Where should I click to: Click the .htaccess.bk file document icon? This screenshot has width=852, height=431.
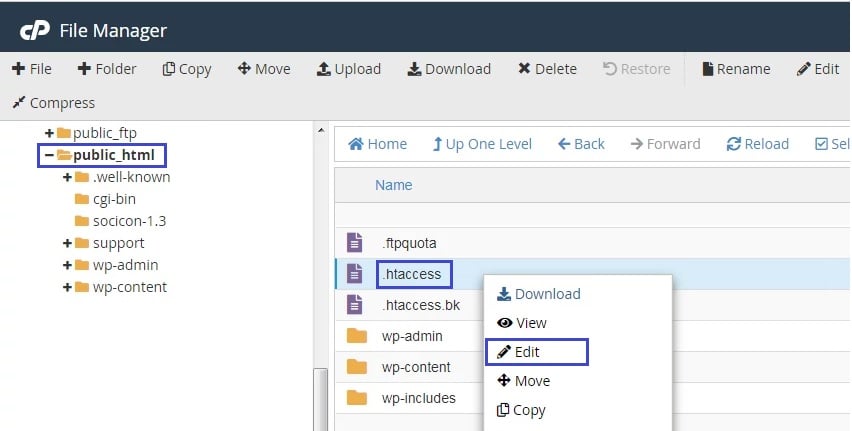tap(355, 304)
